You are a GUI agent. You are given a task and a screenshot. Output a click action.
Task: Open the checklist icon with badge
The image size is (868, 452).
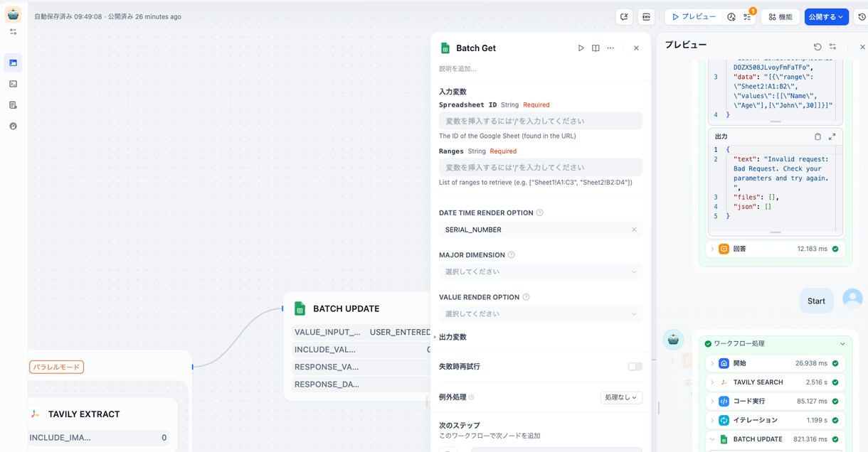coord(748,16)
